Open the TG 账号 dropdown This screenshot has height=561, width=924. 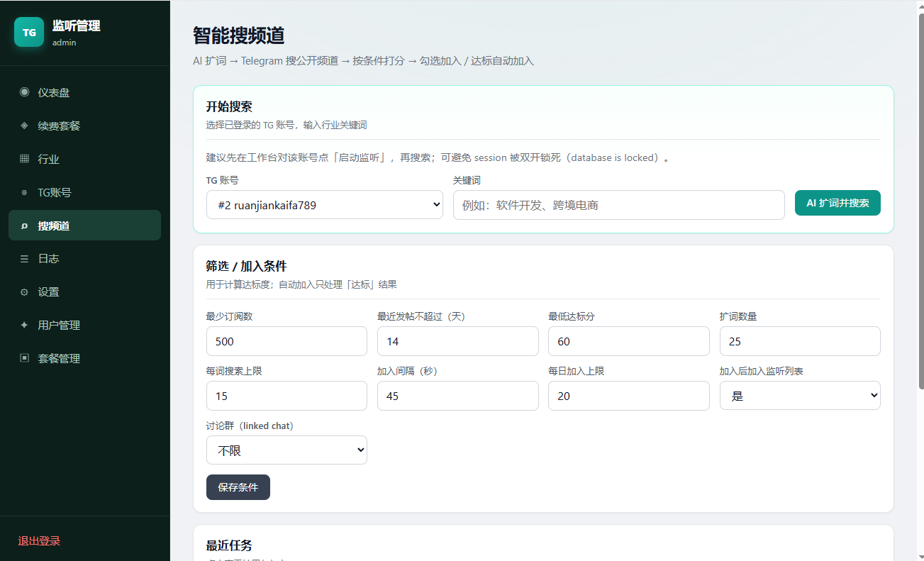pyautogui.click(x=325, y=205)
